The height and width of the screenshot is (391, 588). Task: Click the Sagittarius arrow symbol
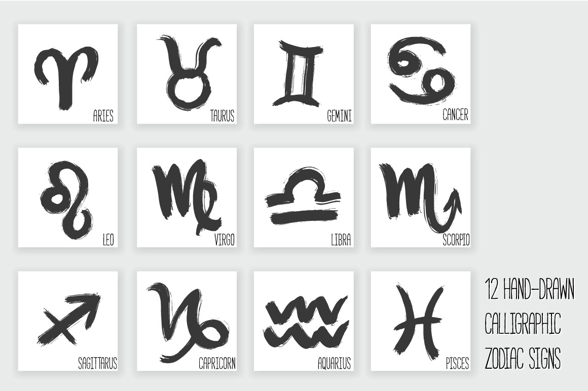coord(69,320)
